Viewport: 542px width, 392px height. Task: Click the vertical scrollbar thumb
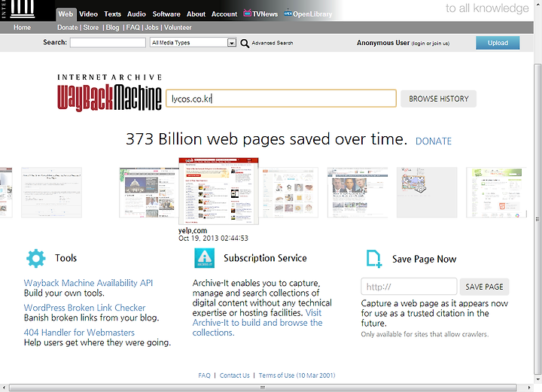tap(537, 219)
